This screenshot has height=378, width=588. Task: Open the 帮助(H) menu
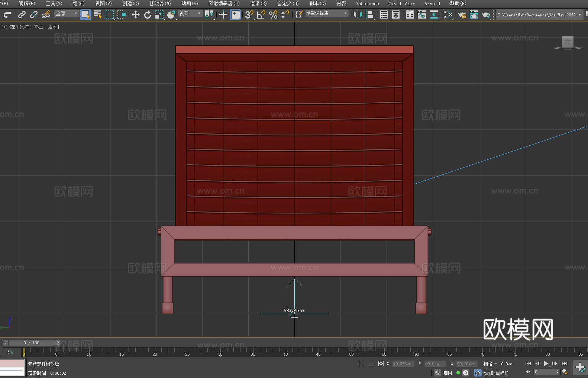[458, 3]
